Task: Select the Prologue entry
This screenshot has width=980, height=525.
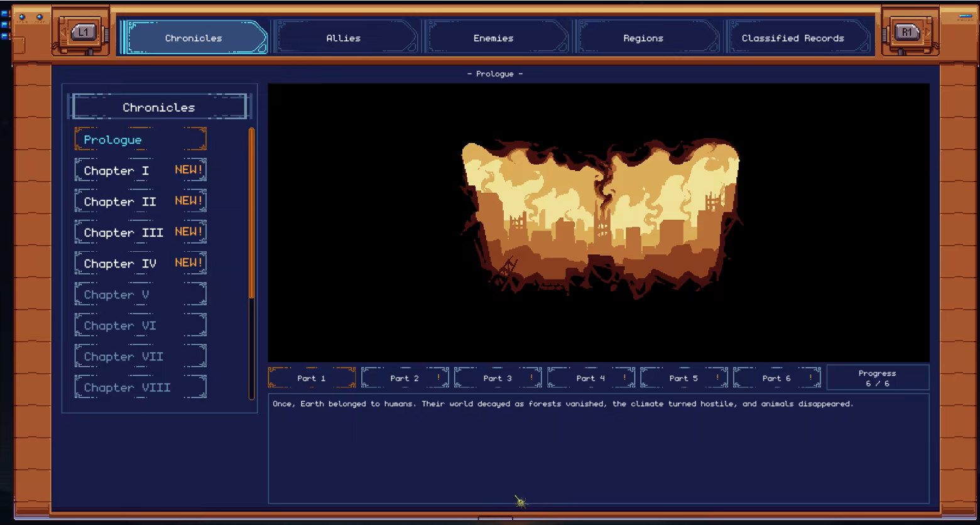Action: coord(140,139)
